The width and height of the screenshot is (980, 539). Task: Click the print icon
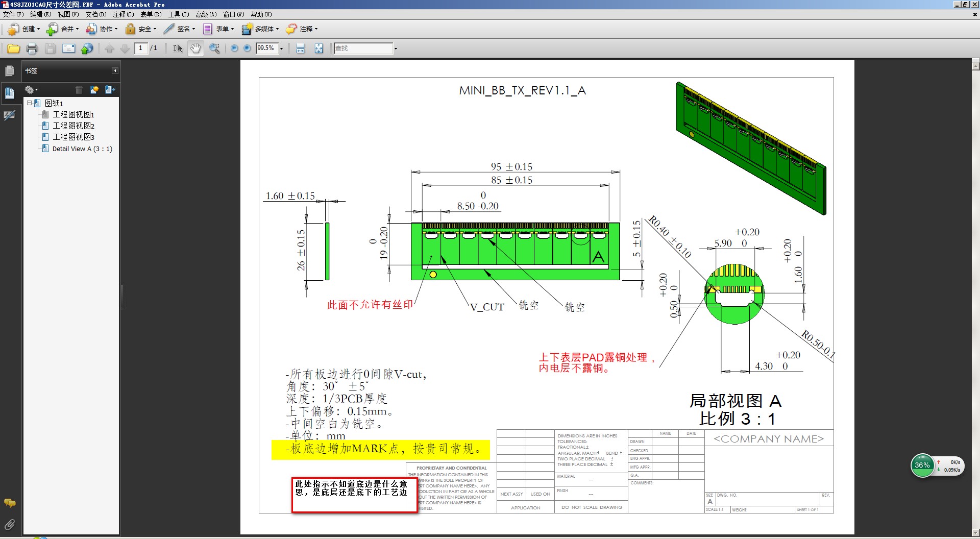coord(32,48)
